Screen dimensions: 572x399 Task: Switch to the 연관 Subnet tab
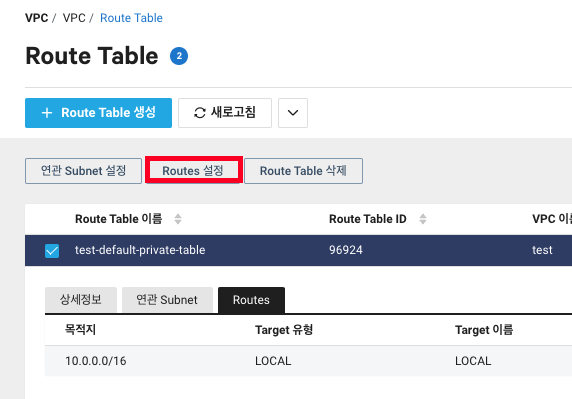pyautogui.click(x=167, y=300)
